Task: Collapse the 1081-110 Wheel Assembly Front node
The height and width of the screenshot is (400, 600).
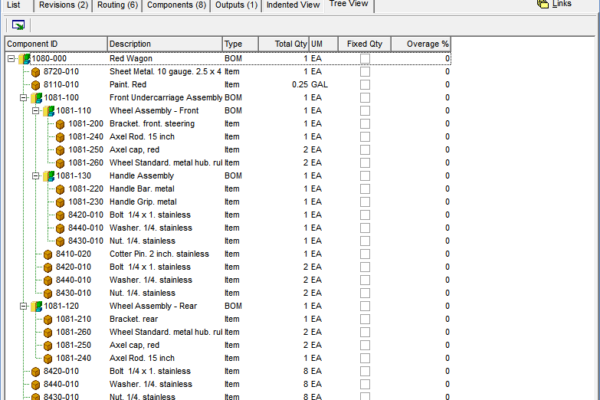Action: pyautogui.click(x=36, y=111)
